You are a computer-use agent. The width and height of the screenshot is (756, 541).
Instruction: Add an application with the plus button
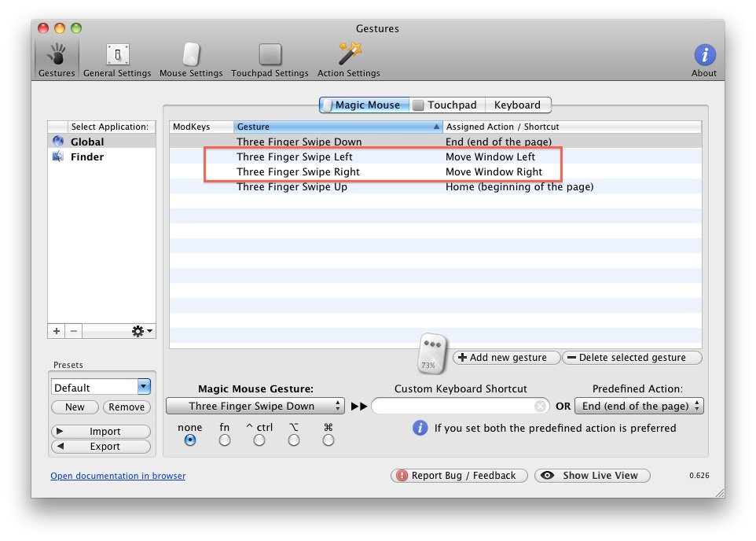tap(57, 331)
